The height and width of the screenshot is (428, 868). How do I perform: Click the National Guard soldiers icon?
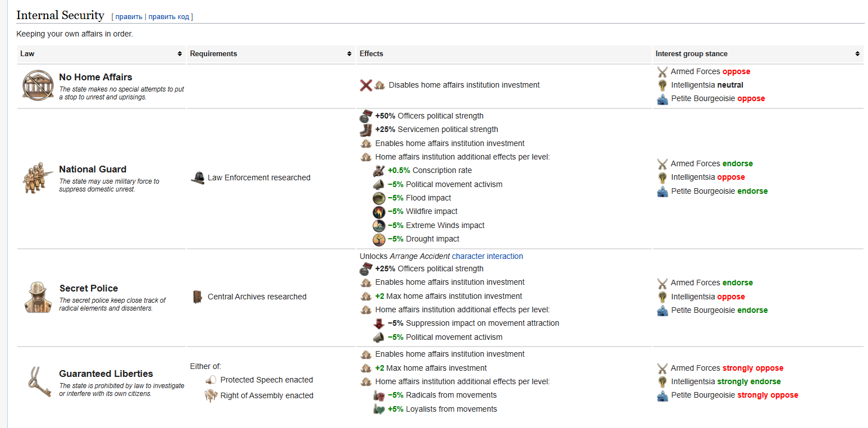tap(38, 178)
